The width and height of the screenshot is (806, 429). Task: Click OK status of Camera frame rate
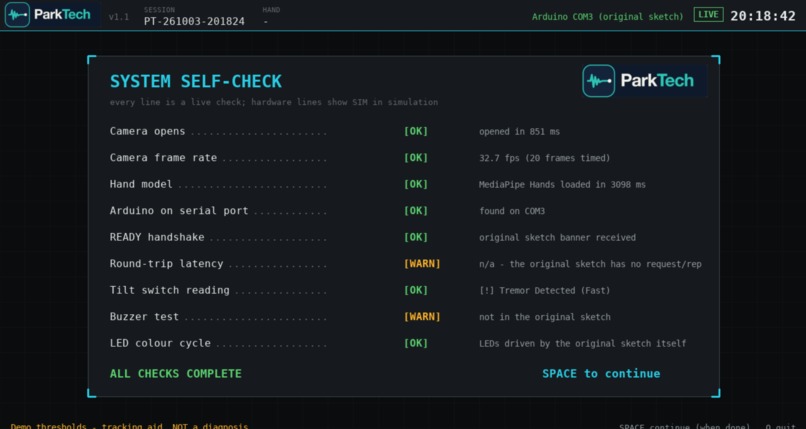(x=416, y=158)
